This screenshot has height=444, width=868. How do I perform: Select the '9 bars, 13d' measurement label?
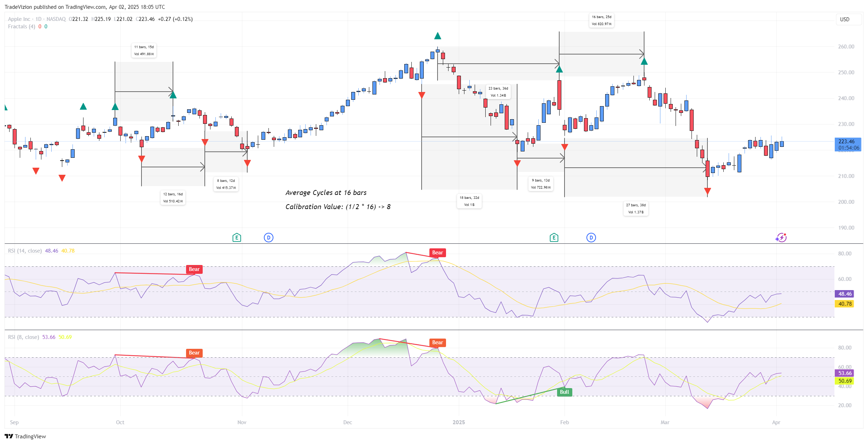point(541,184)
